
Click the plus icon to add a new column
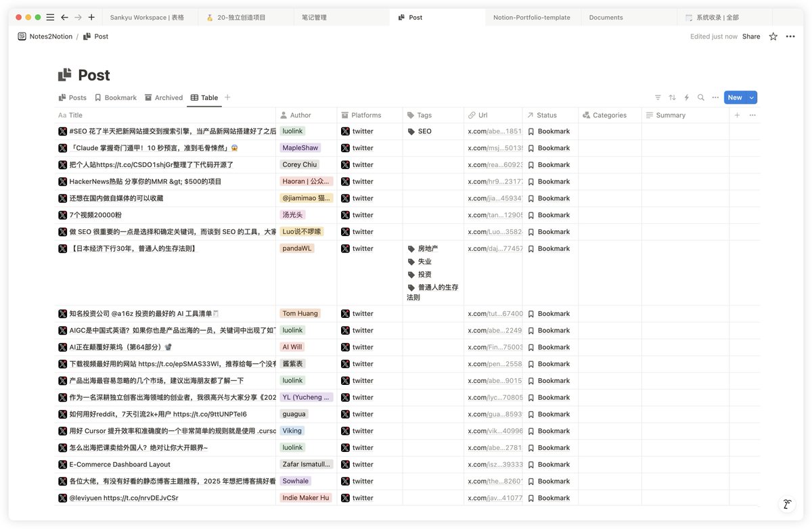point(736,115)
